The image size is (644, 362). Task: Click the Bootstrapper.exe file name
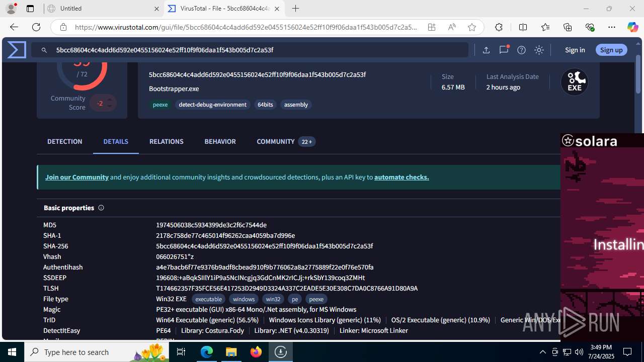coord(174,88)
